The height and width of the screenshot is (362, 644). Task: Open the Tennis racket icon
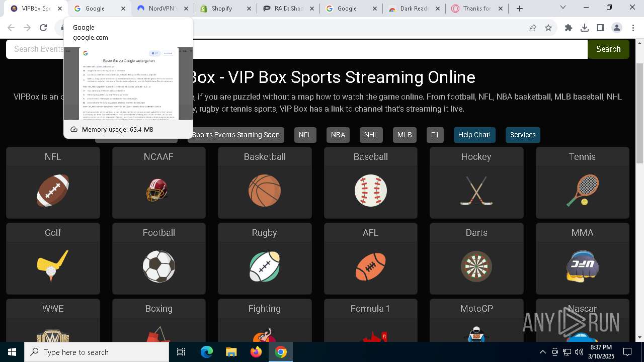pos(582,191)
